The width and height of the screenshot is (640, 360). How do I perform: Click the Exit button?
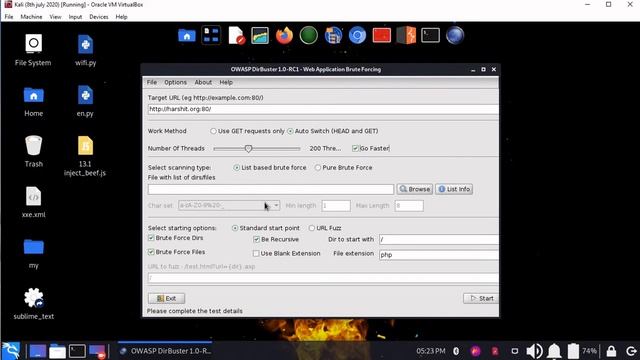(166, 298)
